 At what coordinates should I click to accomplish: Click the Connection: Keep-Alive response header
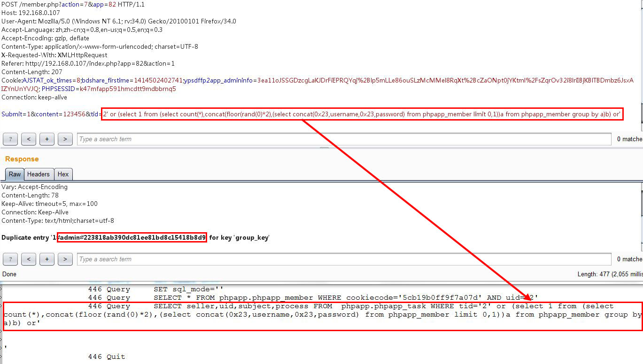[35, 212]
